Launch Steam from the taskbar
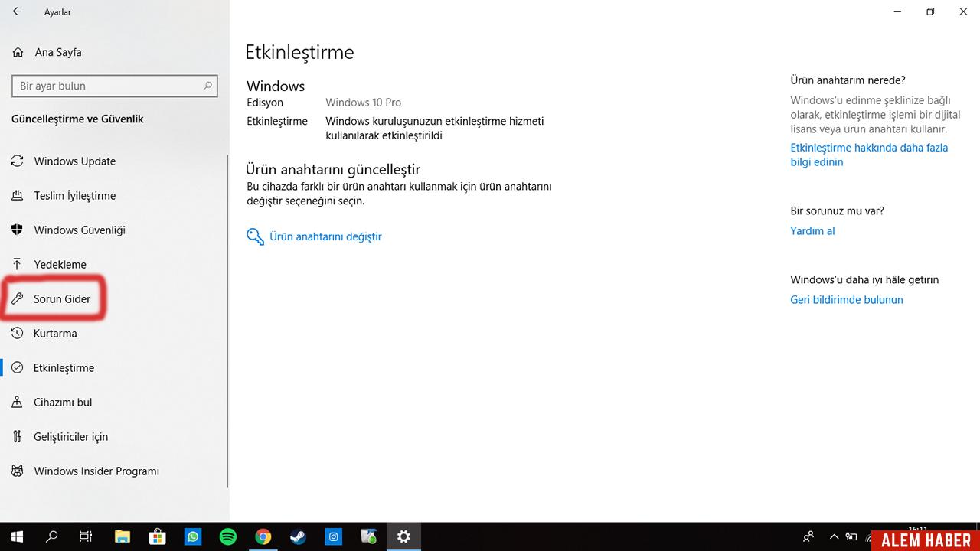Viewport: 980px width, 551px height. click(x=298, y=536)
